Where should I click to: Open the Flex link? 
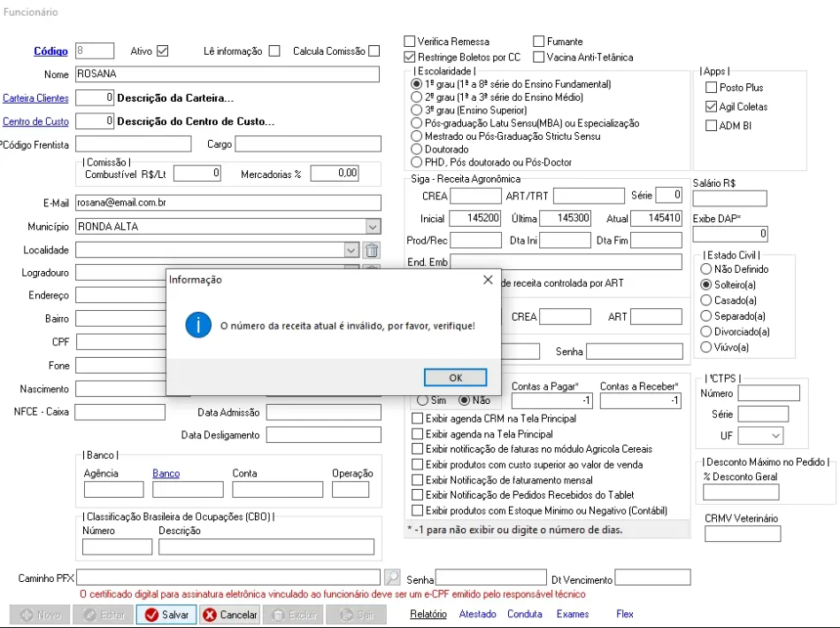pyautogui.click(x=625, y=614)
